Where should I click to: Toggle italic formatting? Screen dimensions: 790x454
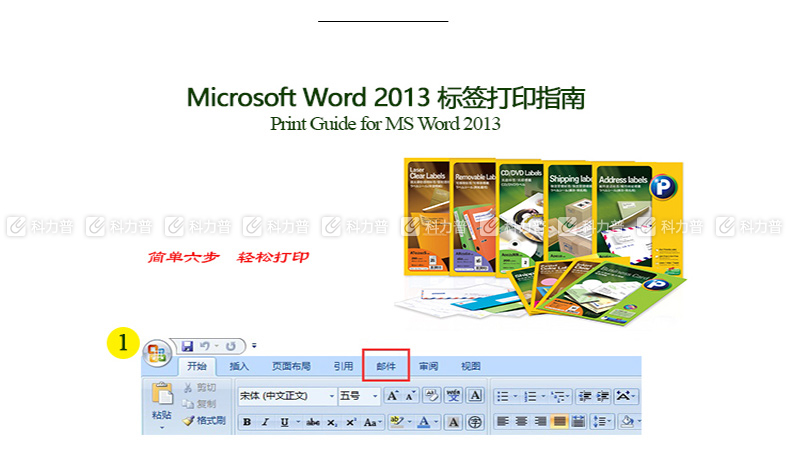point(265,422)
